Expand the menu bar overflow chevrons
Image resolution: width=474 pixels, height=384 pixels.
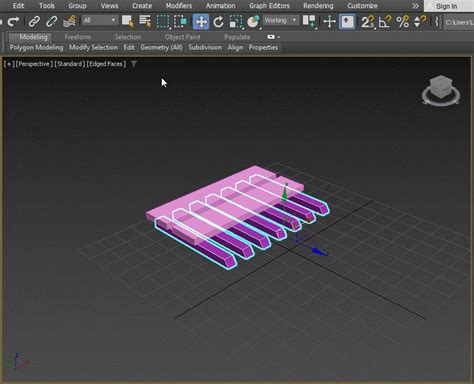pos(415,6)
